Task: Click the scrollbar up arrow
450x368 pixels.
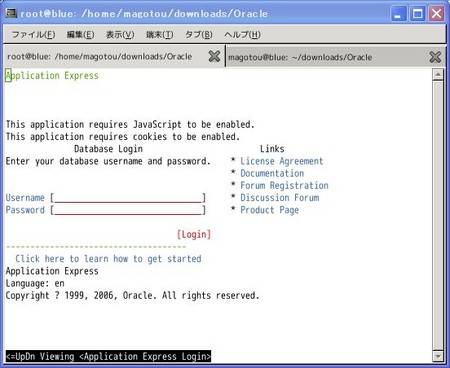Action: (x=438, y=74)
